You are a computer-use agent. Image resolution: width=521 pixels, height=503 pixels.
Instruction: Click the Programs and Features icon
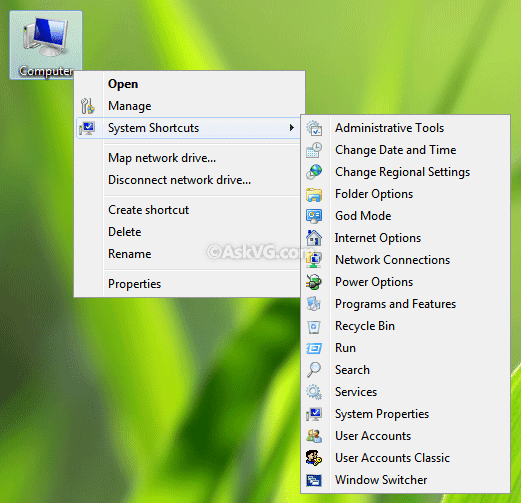[x=314, y=304]
